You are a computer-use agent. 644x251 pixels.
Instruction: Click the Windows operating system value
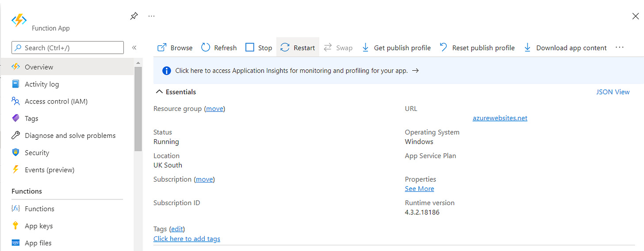point(419,142)
